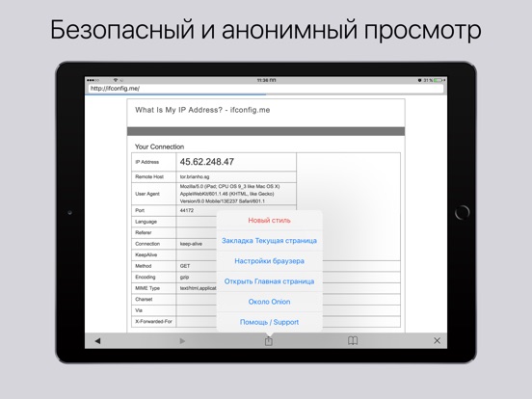Click the Mozilla/5.0 user agent string

[x=229, y=194]
